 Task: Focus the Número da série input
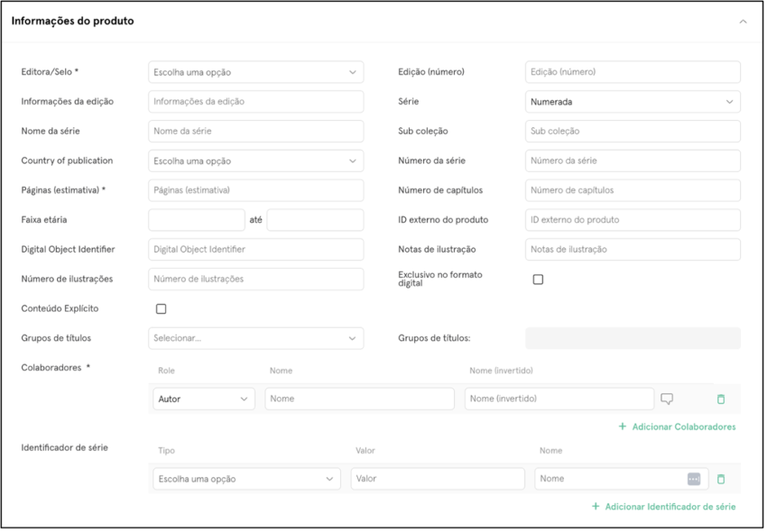[x=633, y=161]
